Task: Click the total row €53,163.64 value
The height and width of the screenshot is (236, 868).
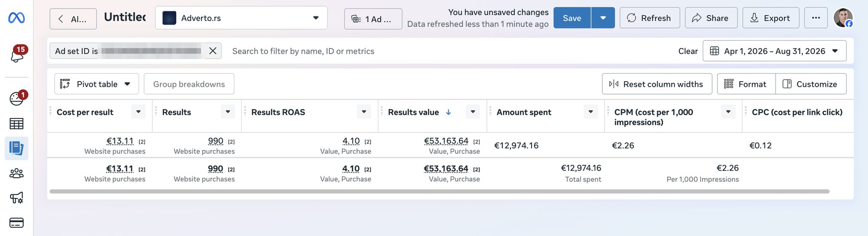Action: [x=446, y=169]
